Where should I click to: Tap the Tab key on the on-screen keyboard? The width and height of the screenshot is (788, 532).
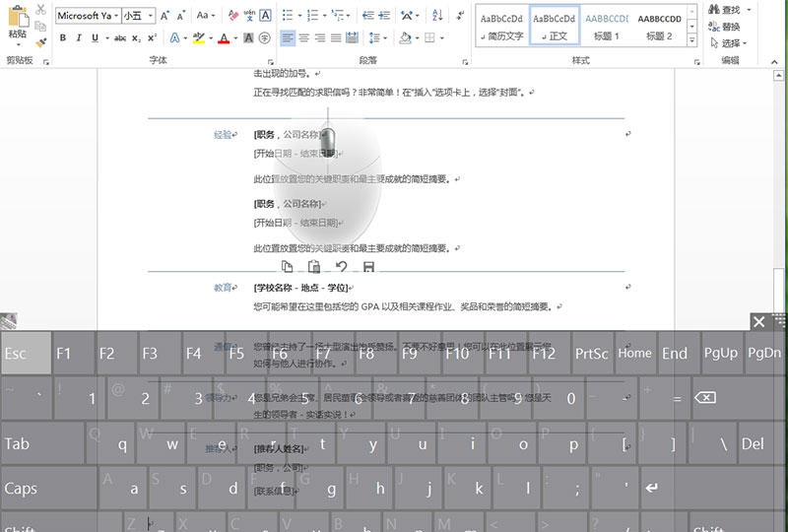(x=42, y=444)
